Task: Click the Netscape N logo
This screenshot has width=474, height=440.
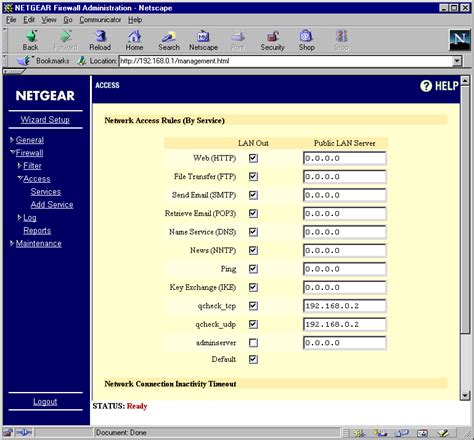Action: coord(460,40)
